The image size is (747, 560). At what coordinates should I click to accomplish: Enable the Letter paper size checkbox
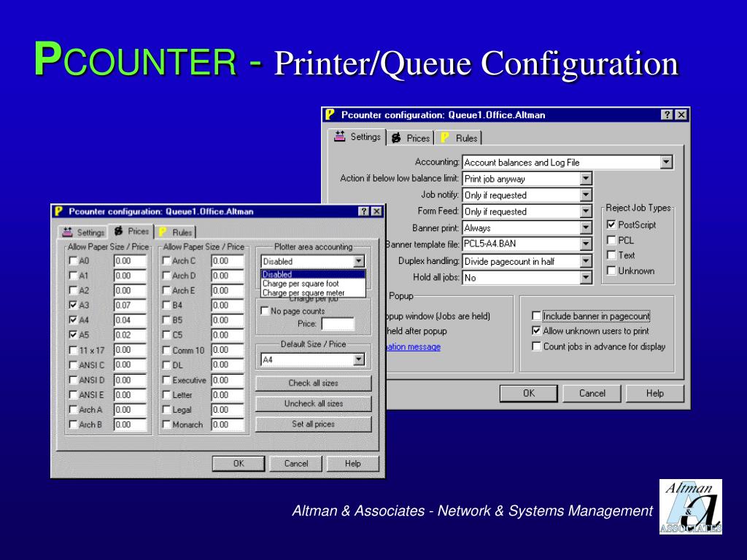click(x=166, y=394)
